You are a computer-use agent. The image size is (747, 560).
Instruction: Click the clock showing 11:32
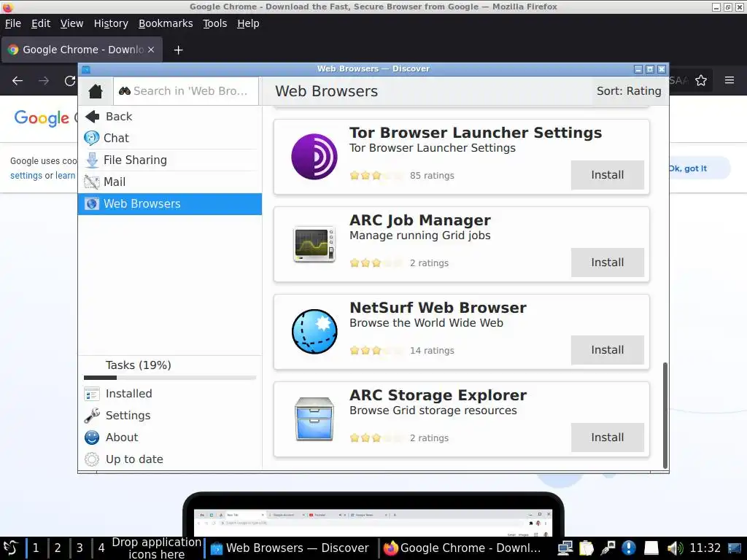coord(705,548)
